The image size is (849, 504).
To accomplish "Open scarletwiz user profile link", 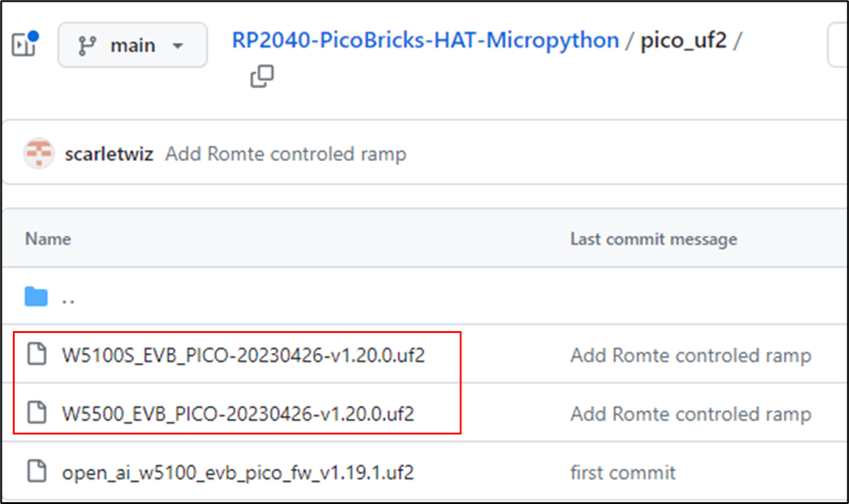I will click(110, 154).
